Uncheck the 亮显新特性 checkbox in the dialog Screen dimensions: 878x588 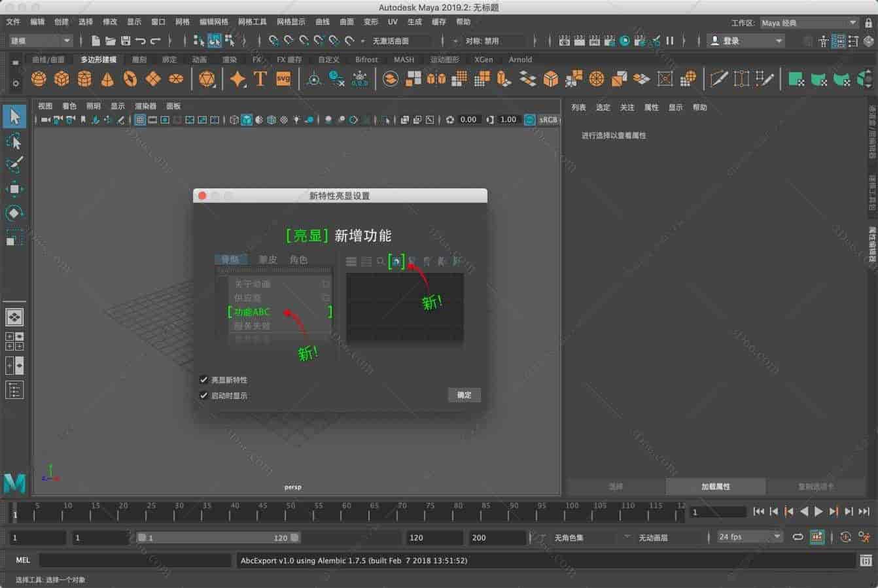(204, 379)
